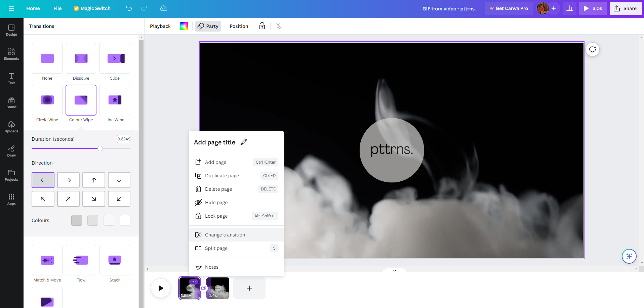Select the left arrow direction
The image size is (644, 308).
(43, 180)
